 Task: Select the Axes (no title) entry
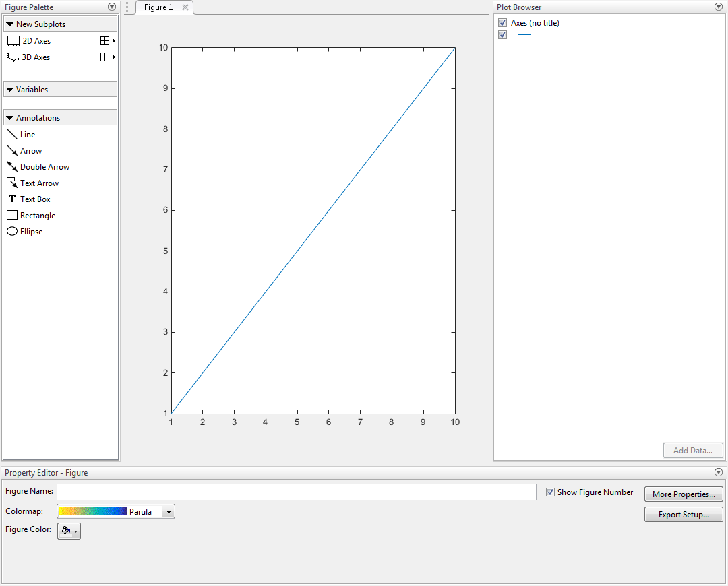[x=535, y=23]
